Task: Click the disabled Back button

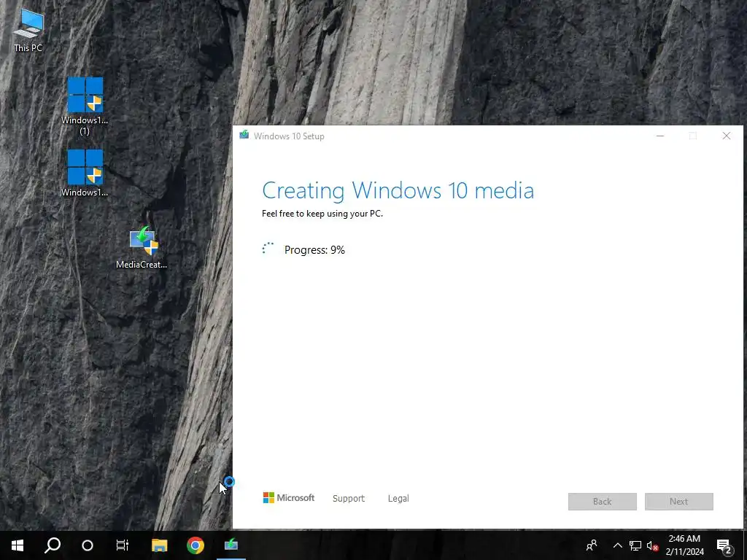Action: point(602,502)
